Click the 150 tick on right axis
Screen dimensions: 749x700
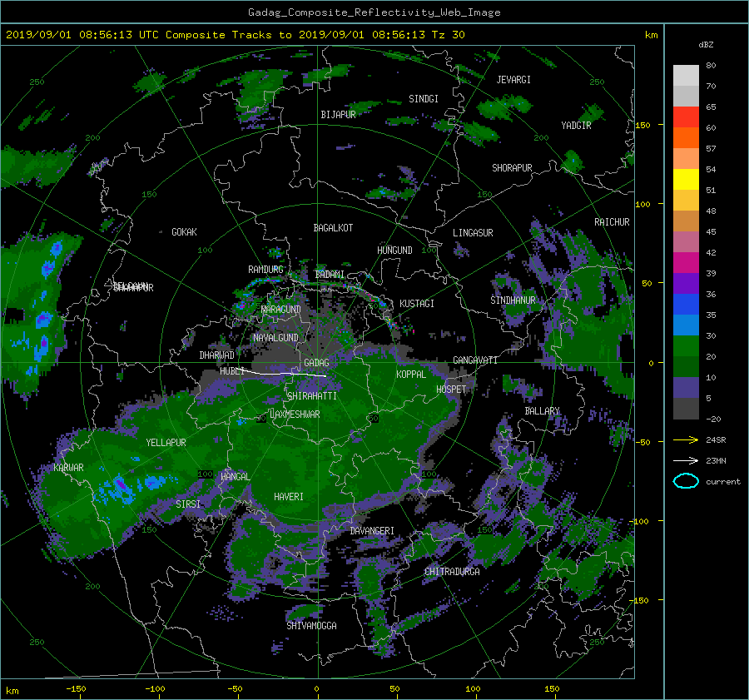point(643,125)
